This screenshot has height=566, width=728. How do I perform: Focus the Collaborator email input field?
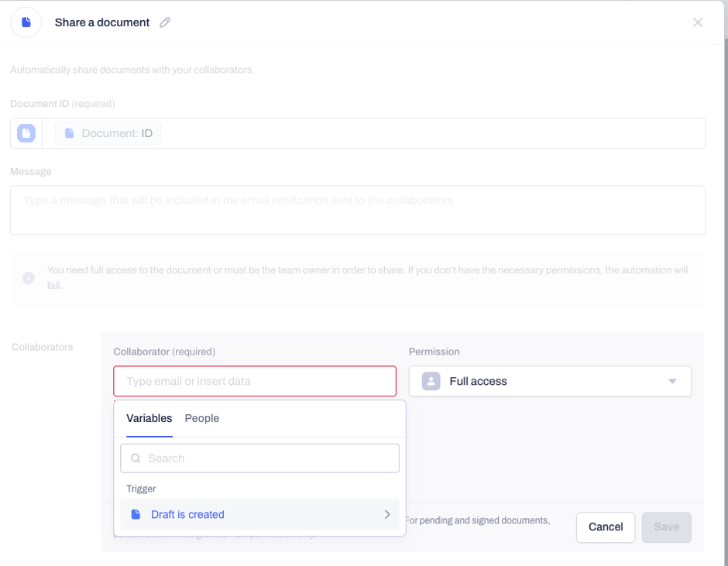(x=255, y=381)
